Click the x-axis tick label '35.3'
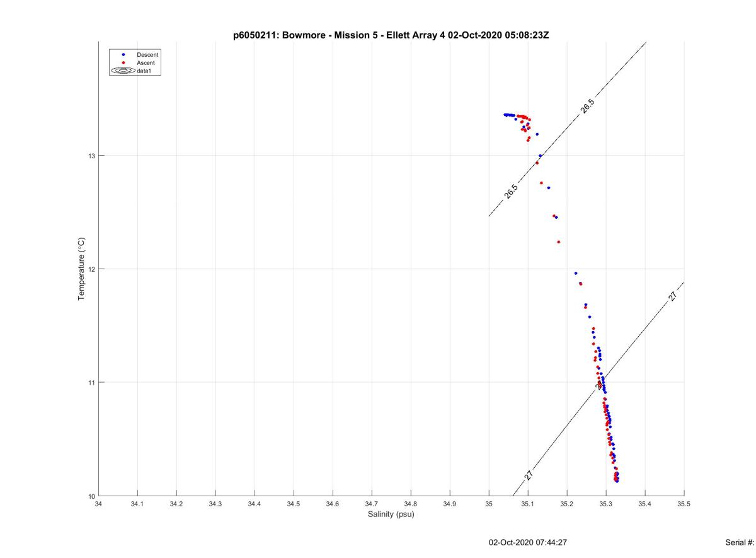The width and height of the screenshot is (756, 558). coord(606,504)
